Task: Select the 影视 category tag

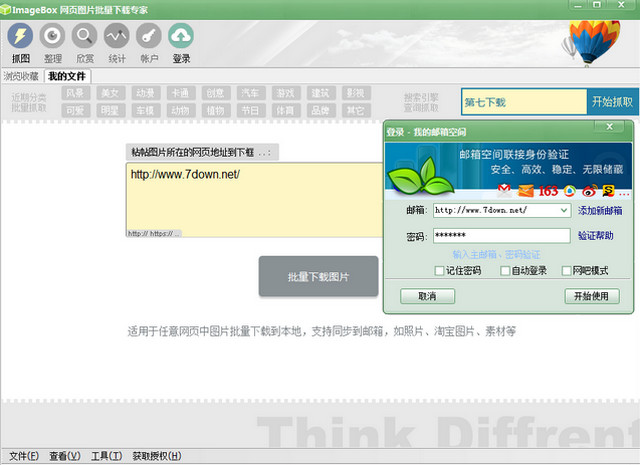Action: tap(356, 93)
